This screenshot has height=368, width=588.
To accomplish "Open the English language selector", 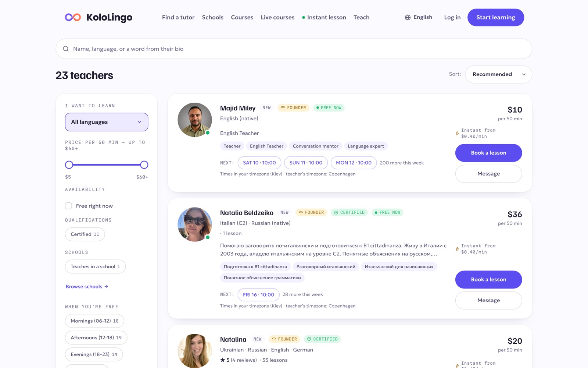I will (x=419, y=17).
